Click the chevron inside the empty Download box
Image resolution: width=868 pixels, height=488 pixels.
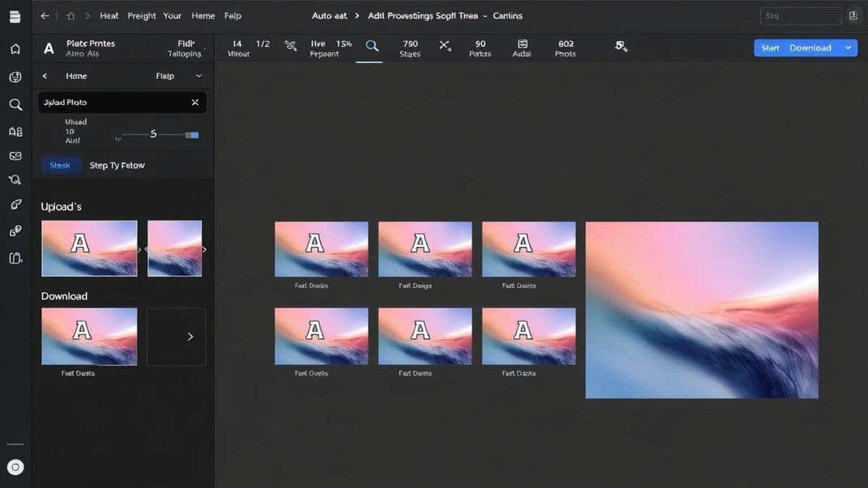click(190, 336)
